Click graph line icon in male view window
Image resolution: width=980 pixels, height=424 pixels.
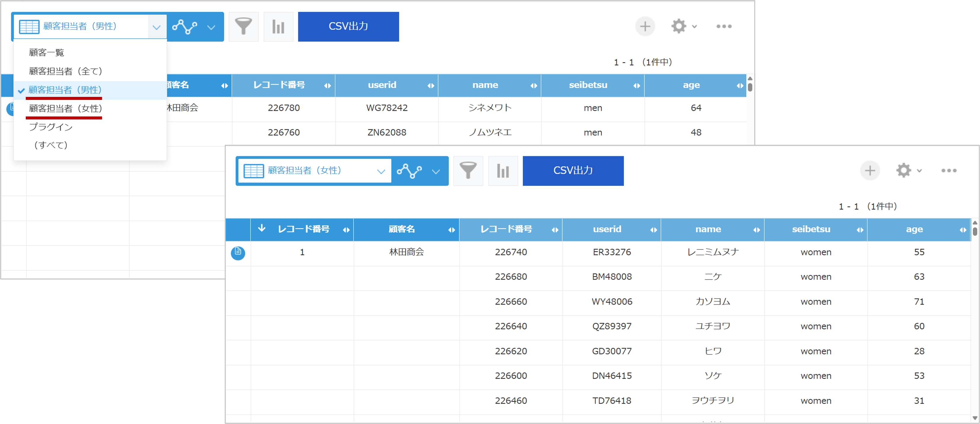point(185,27)
